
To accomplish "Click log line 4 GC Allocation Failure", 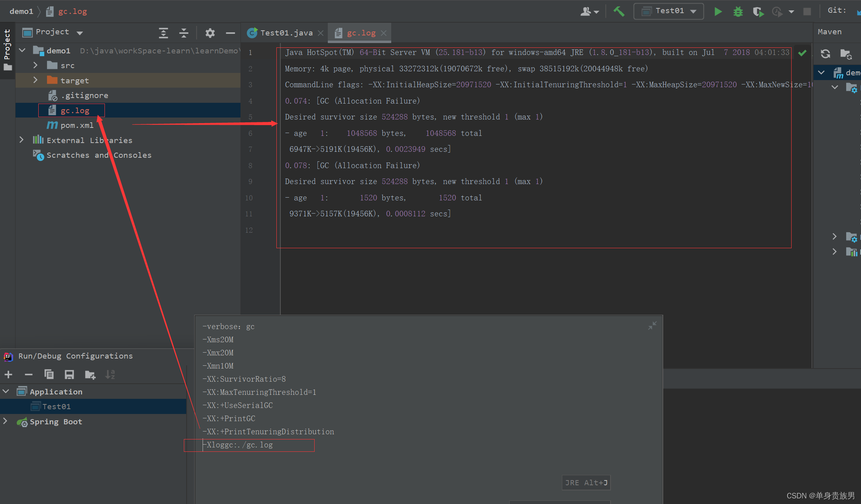I will pos(353,101).
